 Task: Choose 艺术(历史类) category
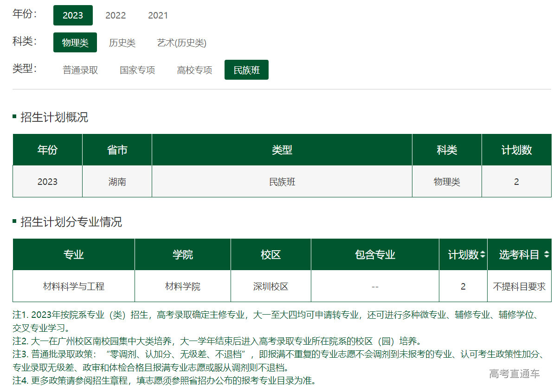point(181,43)
